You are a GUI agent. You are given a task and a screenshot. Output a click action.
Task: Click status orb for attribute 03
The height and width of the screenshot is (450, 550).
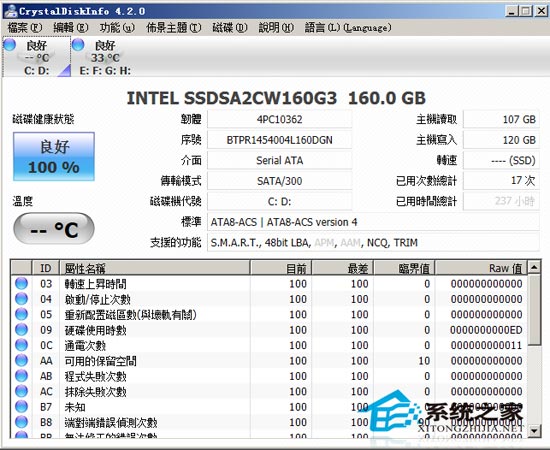[21, 283]
